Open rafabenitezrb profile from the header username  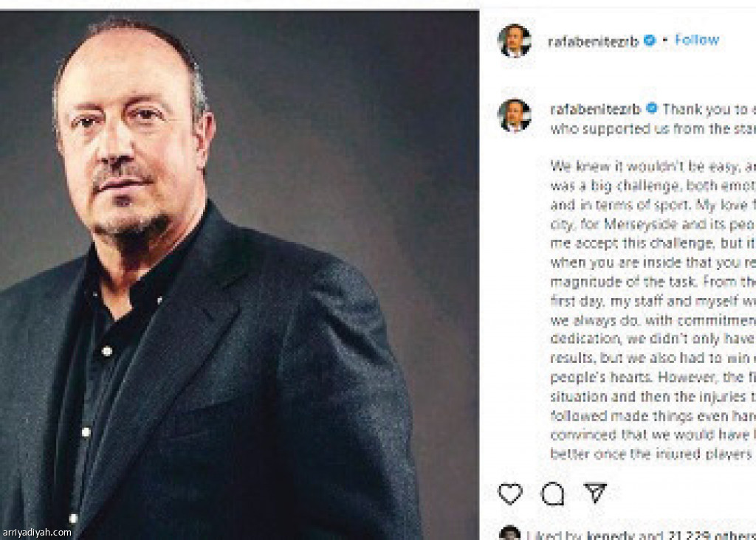(593, 41)
